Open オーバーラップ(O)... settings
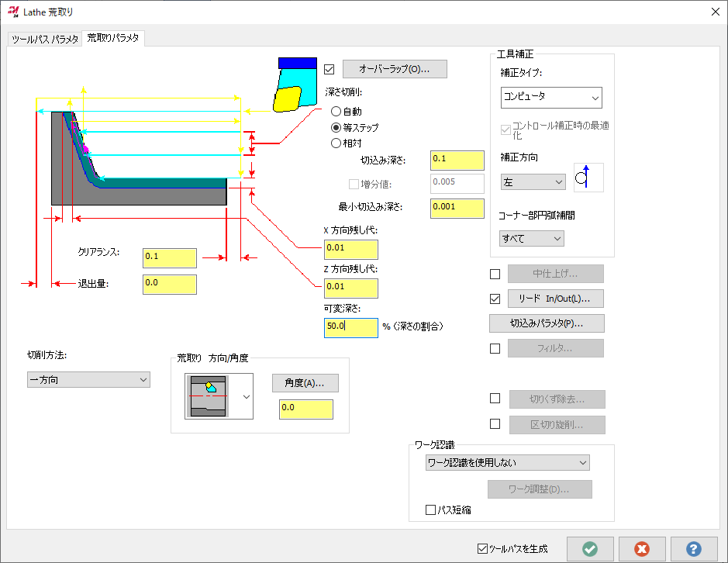The width and height of the screenshot is (728, 563). point(395,69)
